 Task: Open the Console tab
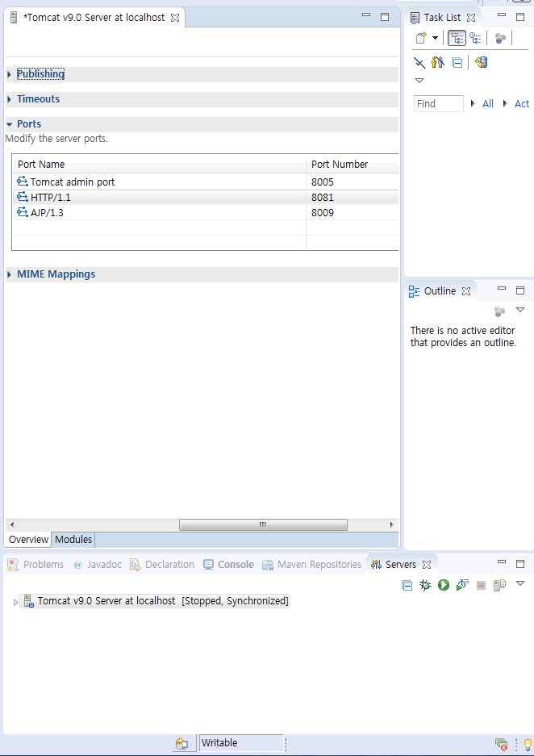pos(228,565)
